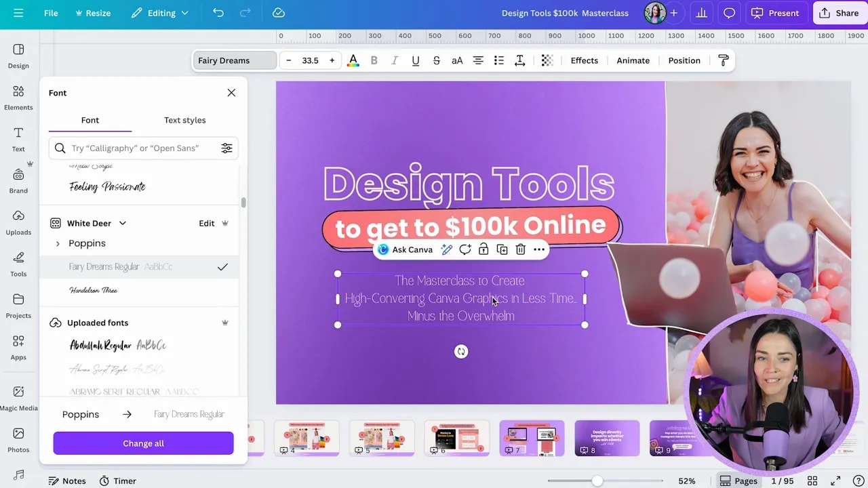This screenshot has height=488, width=868.
Task: Switch to the Text styles tab
Action: pos(184,120)
